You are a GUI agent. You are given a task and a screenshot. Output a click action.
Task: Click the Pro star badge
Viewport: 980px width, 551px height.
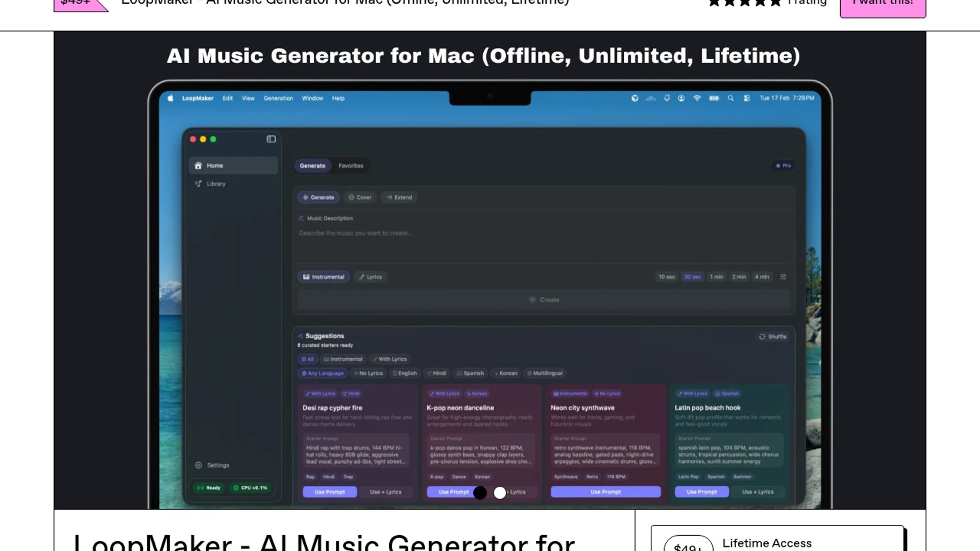click(783, 166)
